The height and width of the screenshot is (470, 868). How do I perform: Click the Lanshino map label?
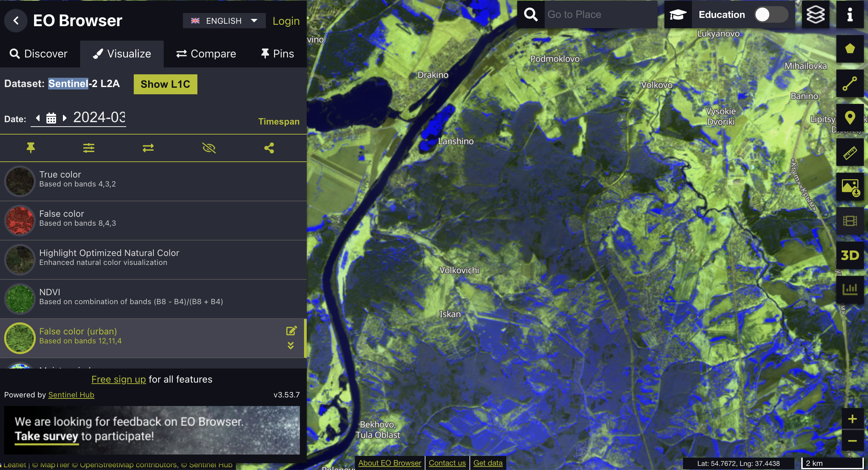pos(456,141)
